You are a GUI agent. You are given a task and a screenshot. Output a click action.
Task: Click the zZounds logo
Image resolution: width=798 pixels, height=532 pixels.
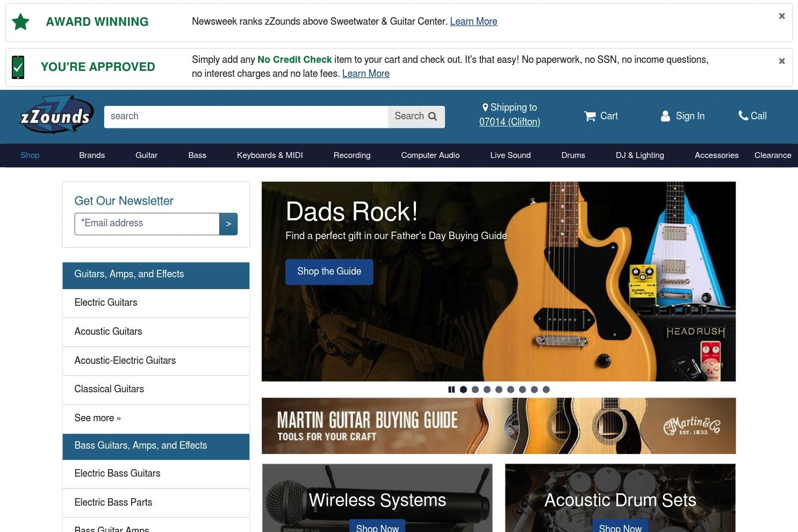56,115
